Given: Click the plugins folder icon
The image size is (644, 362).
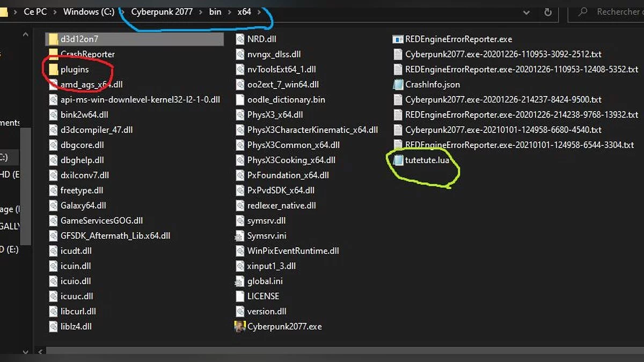Looking at the screenshot, I should coord(53,69).
